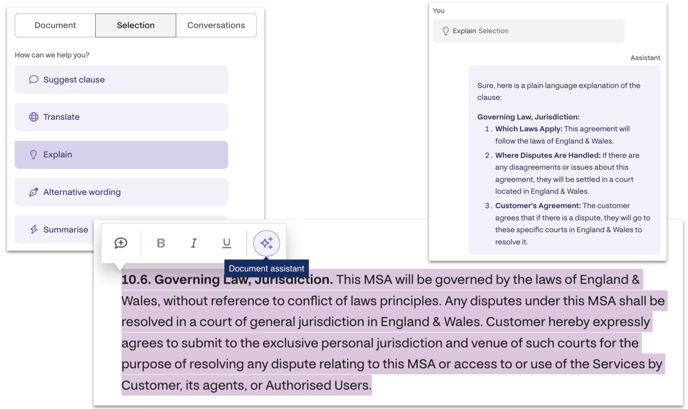
Task: Open Document assistant sparkle icon
Action: click(266, 243)
